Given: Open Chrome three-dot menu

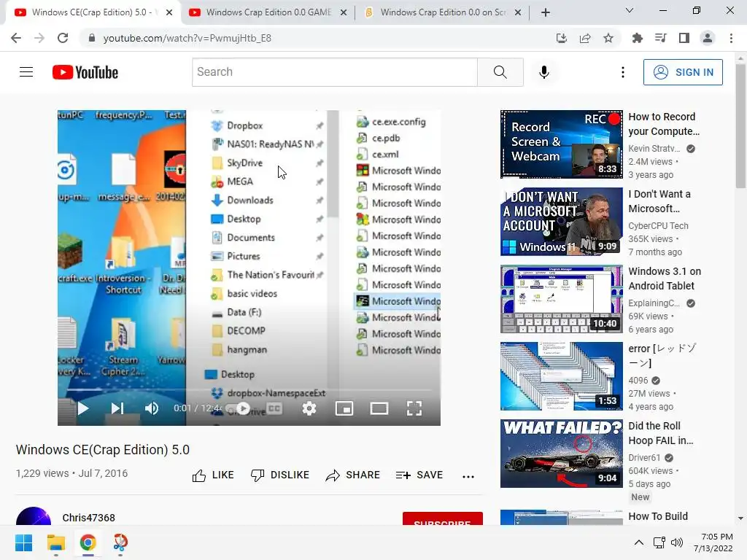Looking at the screenshot, I should 731,38.
